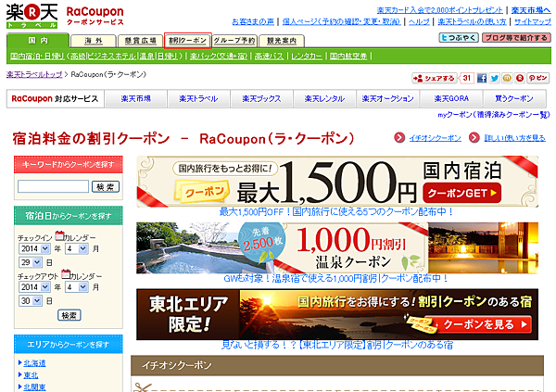Click the 1,000円割引 温泉クーポン banner

(x=337, y=248)
